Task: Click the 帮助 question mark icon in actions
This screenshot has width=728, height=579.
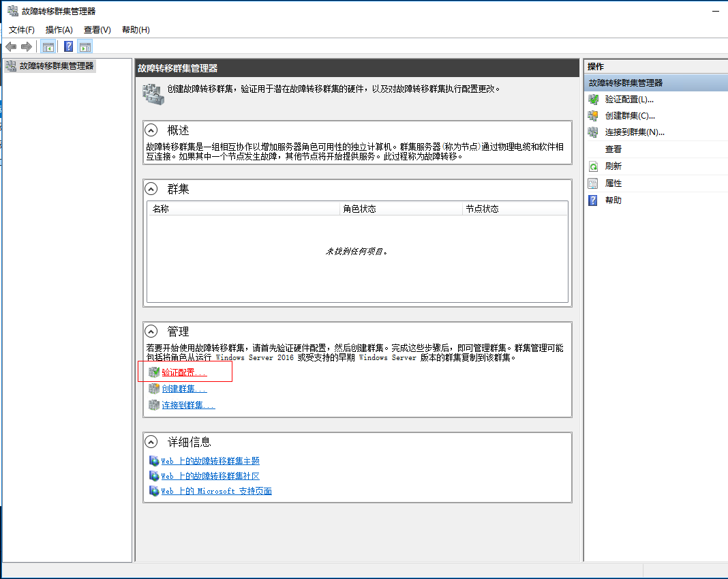Action: point(593,201)
